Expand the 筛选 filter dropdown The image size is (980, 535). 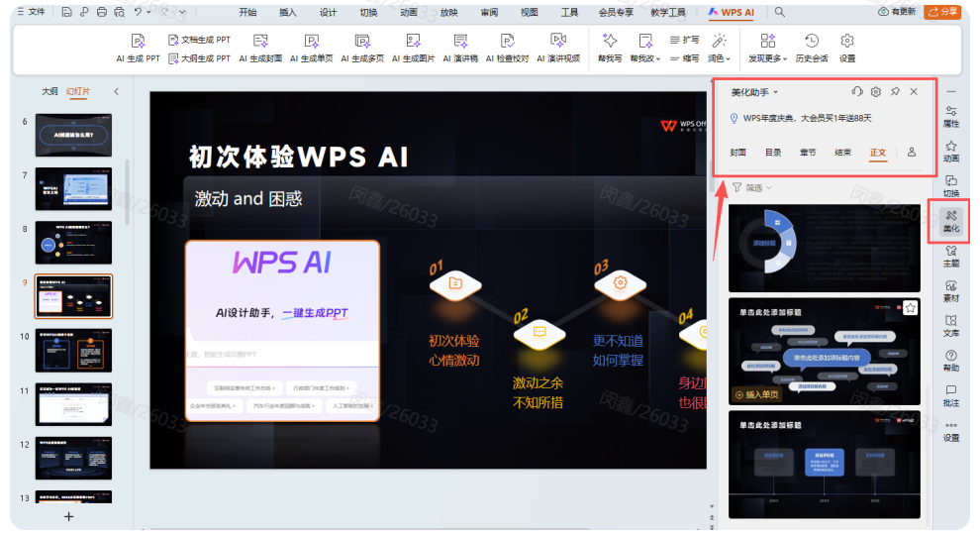752,187
